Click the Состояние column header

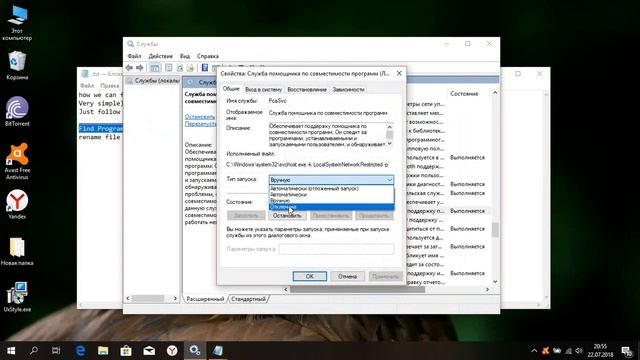pos(464,94)
